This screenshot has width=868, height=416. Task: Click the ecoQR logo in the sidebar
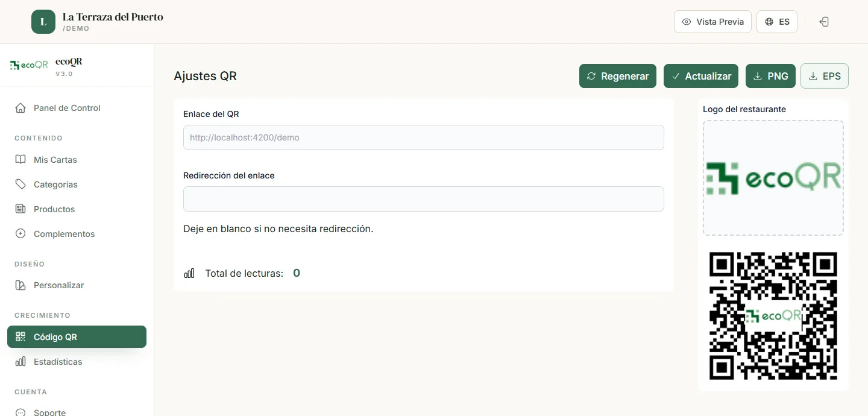click(29, 65)
